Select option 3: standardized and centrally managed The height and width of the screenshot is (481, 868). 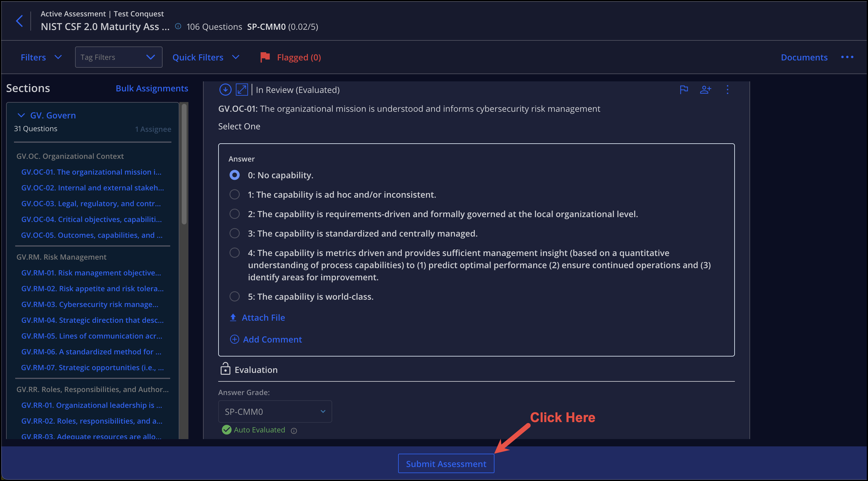pos(235,233)
